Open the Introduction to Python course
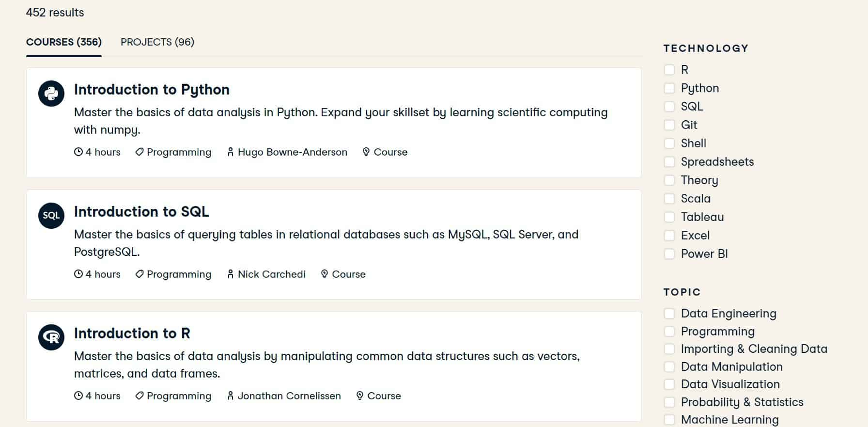868x427 pixels. click(152, 90)
